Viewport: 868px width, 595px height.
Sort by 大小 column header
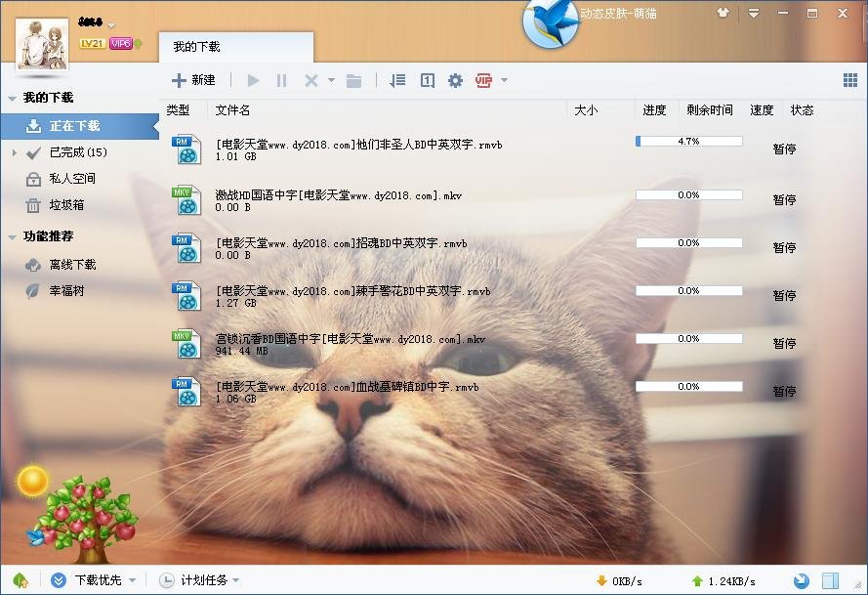coord(586,110)
